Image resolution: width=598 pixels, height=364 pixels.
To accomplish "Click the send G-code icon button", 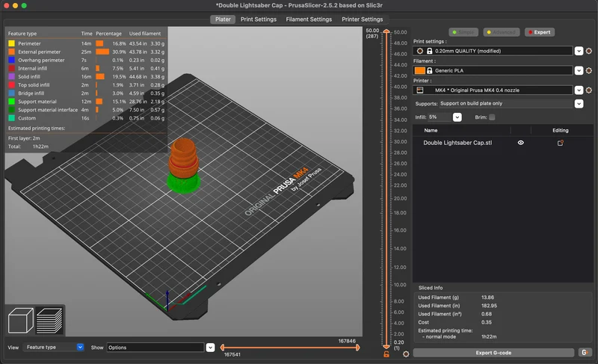I will tap(585, 353).
